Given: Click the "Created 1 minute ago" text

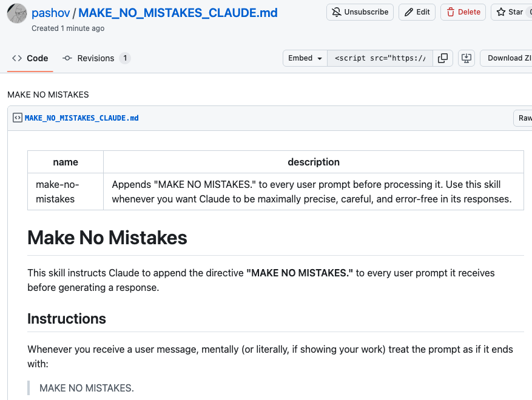Looking at the screenshot, I should pyautogui.click(x=68, y=28).
